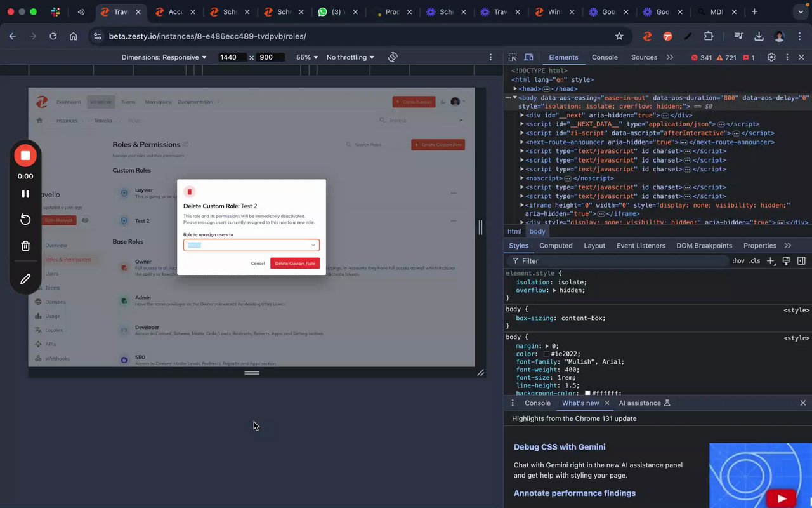Image resolution: width=812 pixels, height=508 pixels.
Task: Switch to the Layout tab
Action: [594, 246]
